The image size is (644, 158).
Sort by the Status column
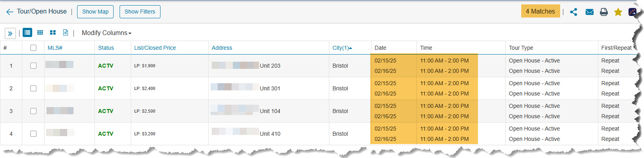106,48
